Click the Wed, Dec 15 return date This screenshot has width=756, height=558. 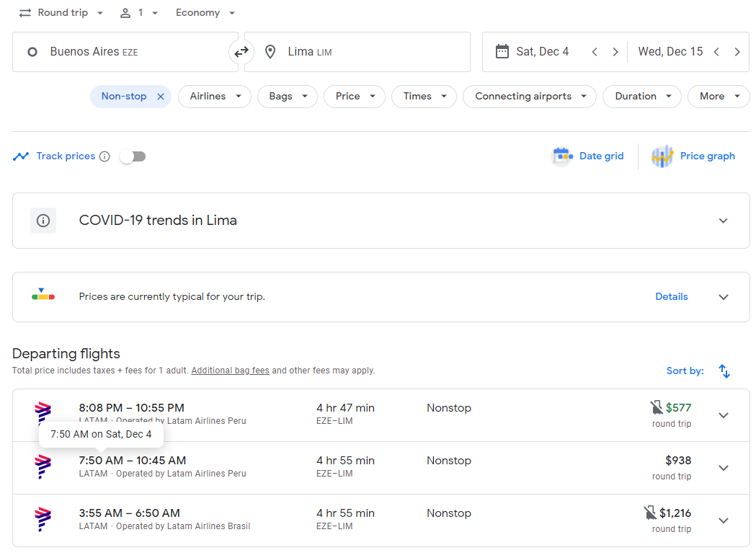tap(670, 52)
